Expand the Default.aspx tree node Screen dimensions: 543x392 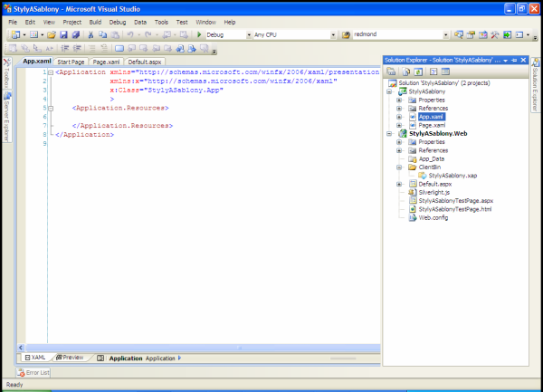pyautogui.click(x=399, y=184)
